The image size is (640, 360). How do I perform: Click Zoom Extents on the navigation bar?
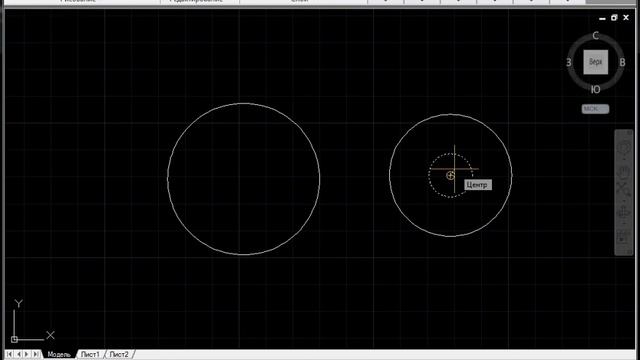pyautogui.click(x=624, y=190)
